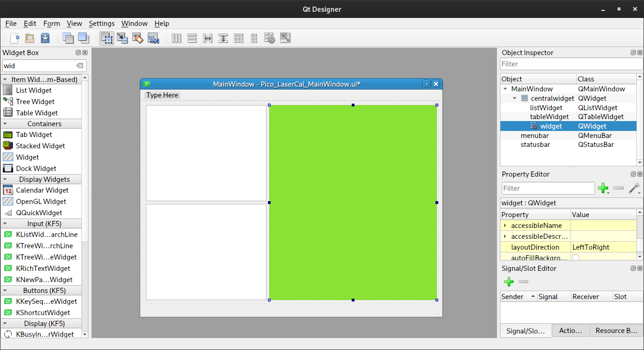
Task: Collapse centralwidget tree node
Action: coord(515,98)
